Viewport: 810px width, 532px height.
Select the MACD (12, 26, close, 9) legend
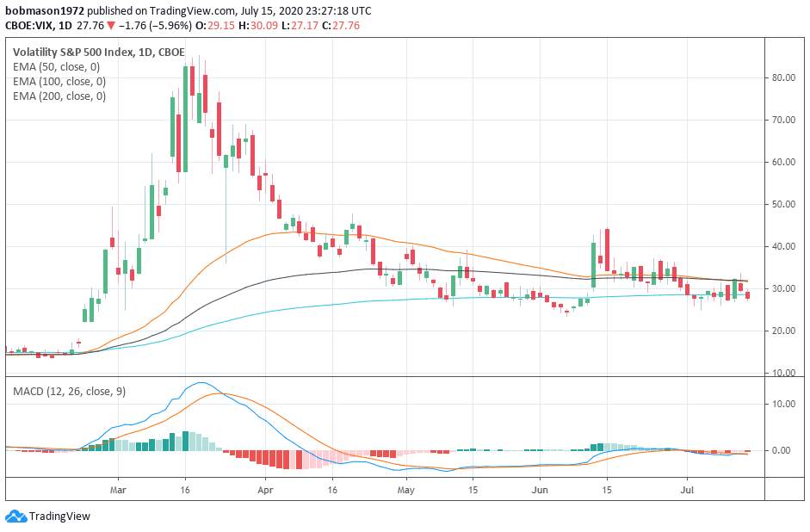click(69, 392)
